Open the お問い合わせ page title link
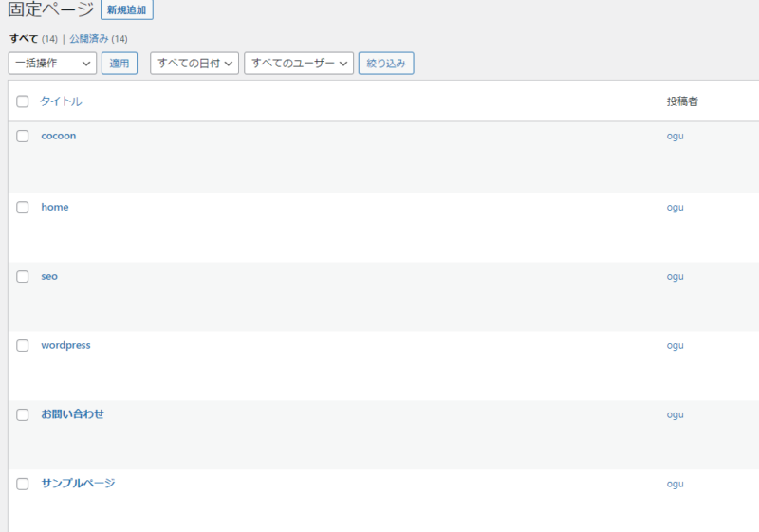 (x=73, y=414)
